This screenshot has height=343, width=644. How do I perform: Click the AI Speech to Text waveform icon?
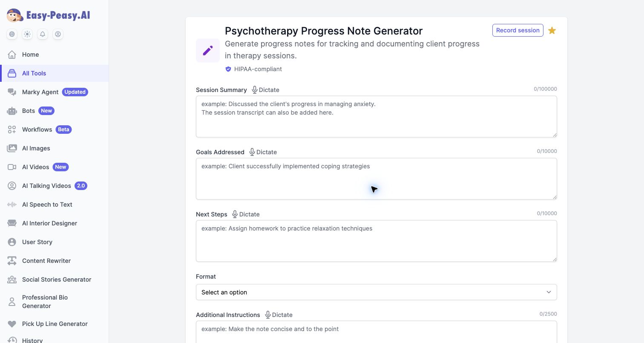click(12, 205)
